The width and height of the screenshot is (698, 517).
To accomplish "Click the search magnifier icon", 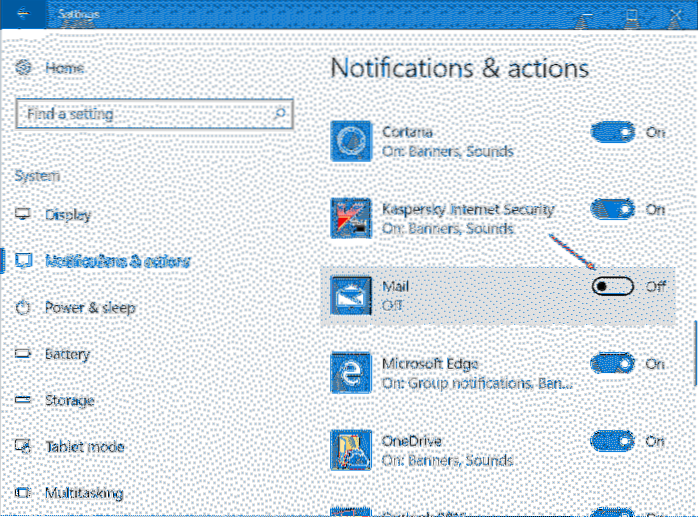I will (281, 113).
